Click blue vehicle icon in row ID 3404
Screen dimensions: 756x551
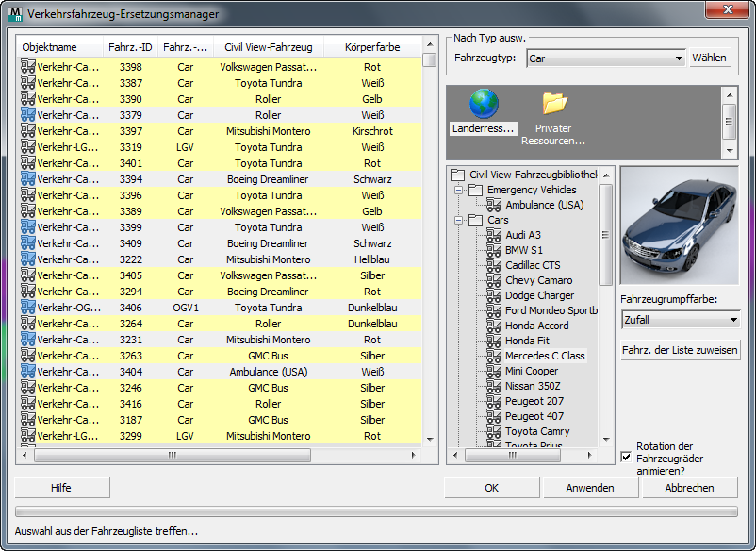28,371
